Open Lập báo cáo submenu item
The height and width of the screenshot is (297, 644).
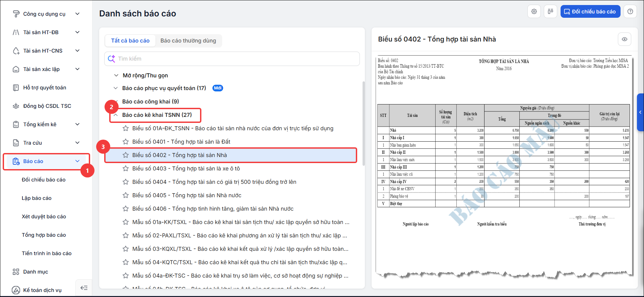click(x=37, y=198)
